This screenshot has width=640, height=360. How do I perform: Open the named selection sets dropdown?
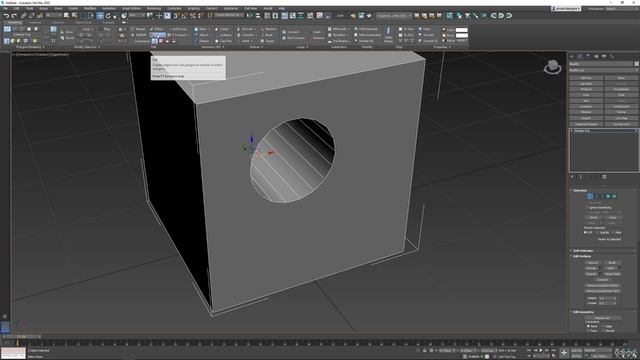tap(229, 16)
